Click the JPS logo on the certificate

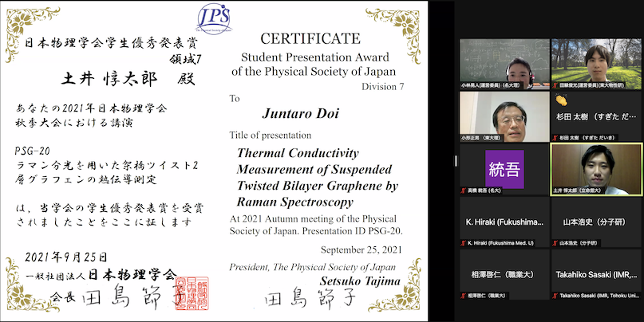point(214,18)
